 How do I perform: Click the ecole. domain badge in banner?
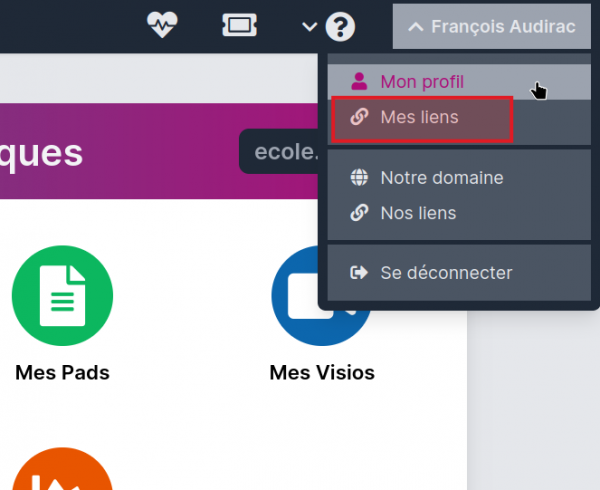click(x=279, y=151)
